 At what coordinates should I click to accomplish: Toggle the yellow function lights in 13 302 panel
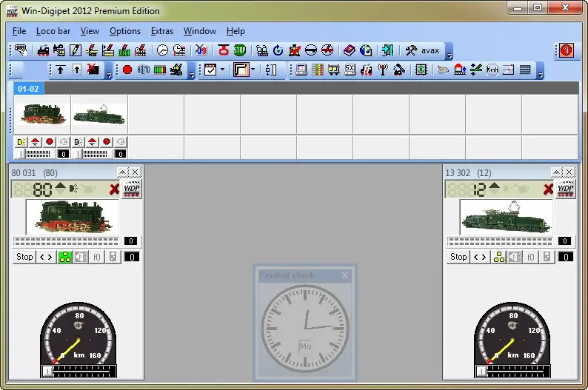[x=499, y=257]
